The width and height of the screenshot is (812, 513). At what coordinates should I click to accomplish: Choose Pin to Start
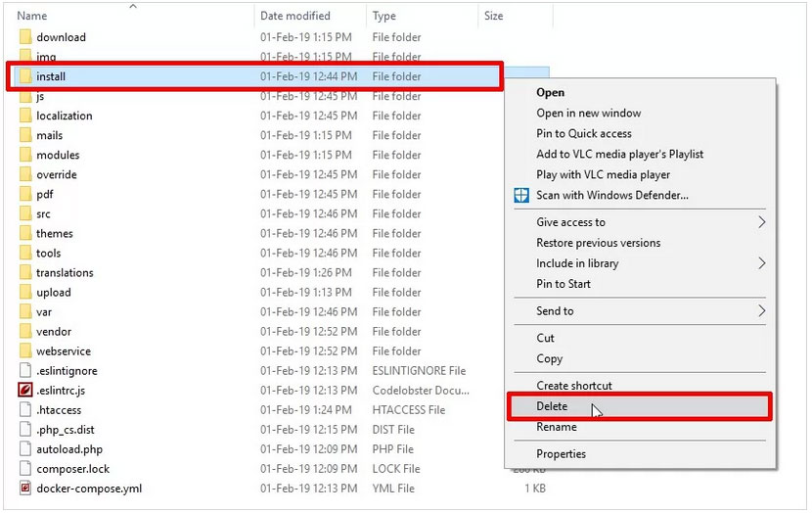(x=564, y=284)
